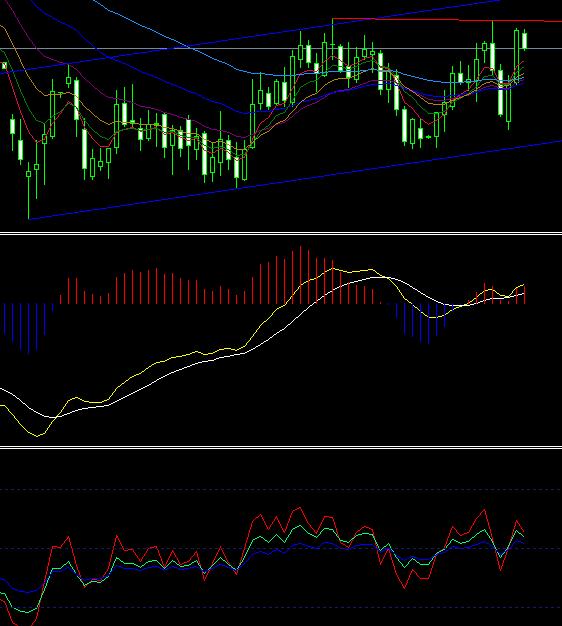Select the gray horizontal price level line
Image resolution: width=562 pixels, height=626 pixels.
click(x=281, y=49)
